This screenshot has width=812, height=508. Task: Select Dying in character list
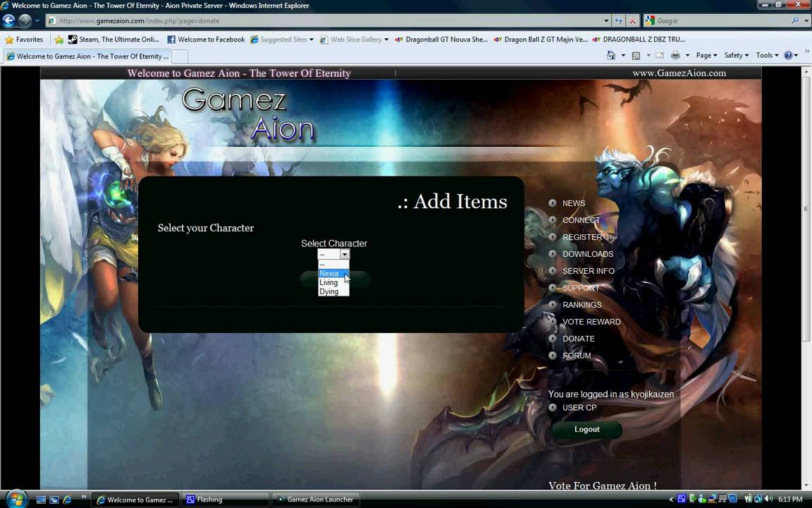[x=333, y=291]
